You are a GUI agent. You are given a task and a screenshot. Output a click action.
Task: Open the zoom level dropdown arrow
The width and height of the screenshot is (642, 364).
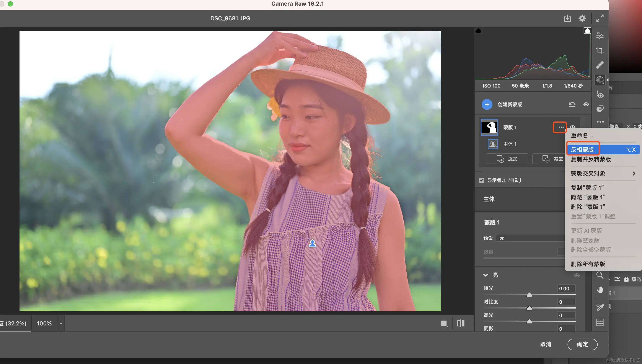[61, 323]
